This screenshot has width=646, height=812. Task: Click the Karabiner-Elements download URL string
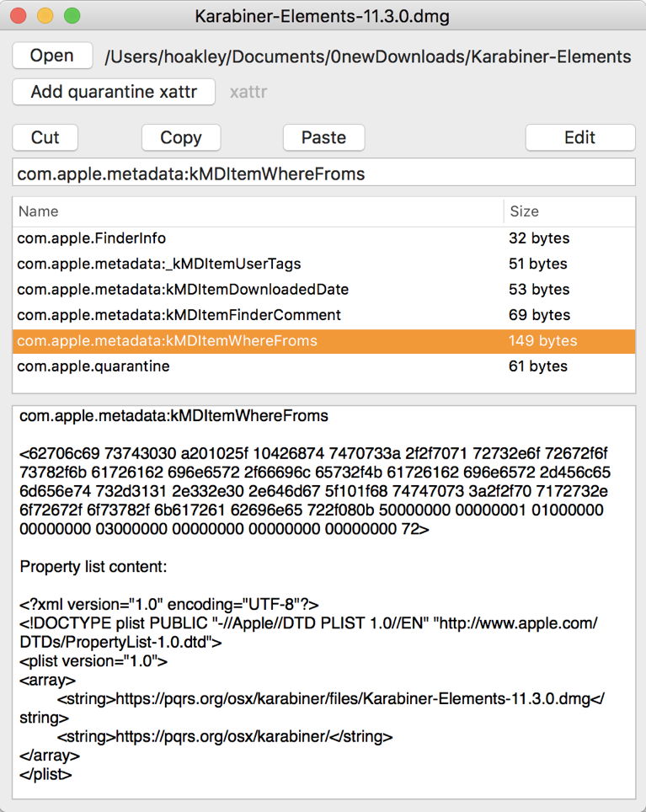(x=320, y=710)
